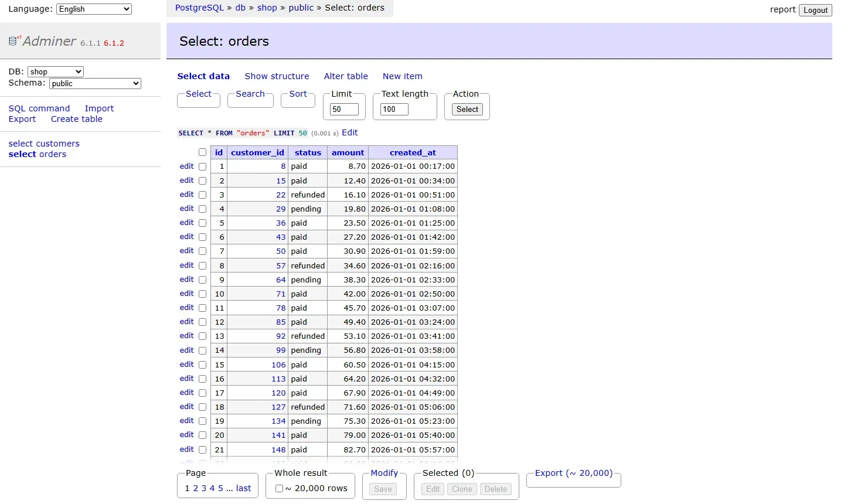Sort by the customer_id column header

click(257, 152)
